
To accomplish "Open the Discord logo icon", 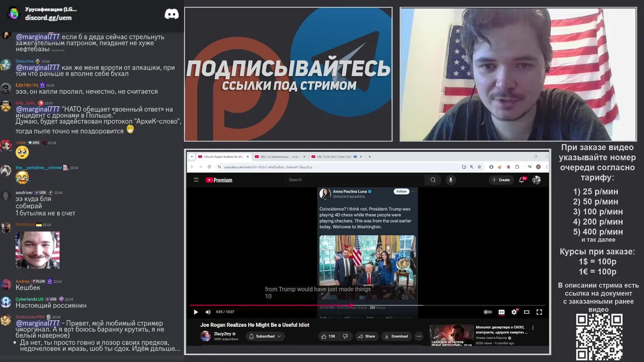I will click(172, 14).
